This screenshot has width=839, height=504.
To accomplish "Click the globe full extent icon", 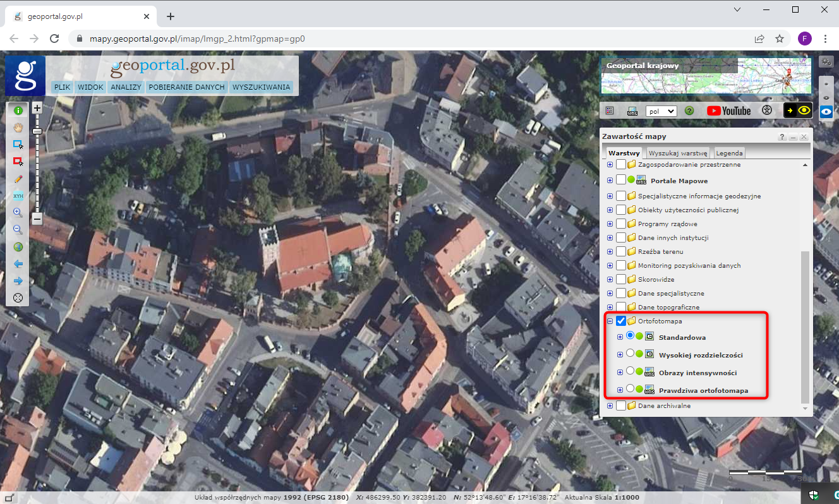I will point(18,247).
